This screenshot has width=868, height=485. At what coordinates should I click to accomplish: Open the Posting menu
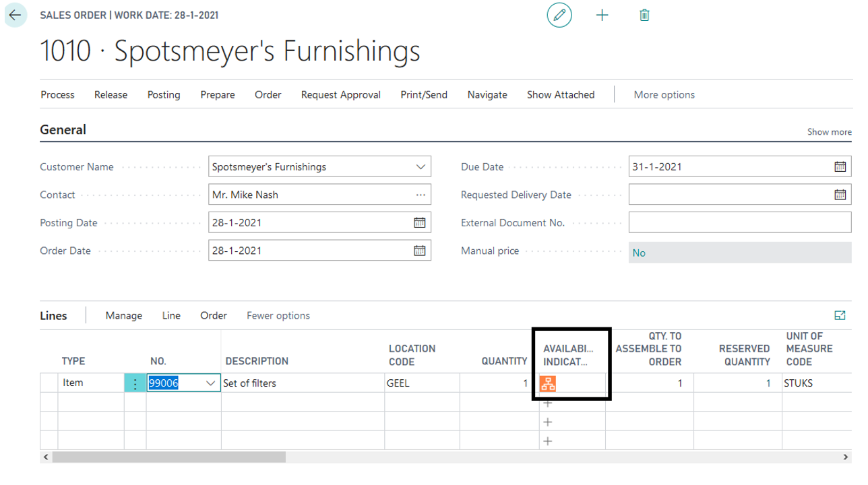point(164,95)
